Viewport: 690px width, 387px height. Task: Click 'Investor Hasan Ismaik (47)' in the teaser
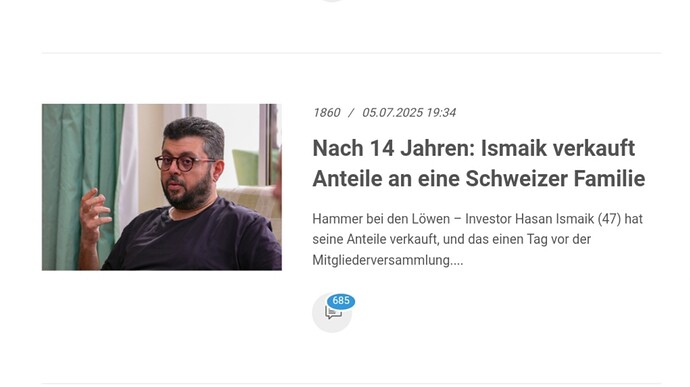543,219
